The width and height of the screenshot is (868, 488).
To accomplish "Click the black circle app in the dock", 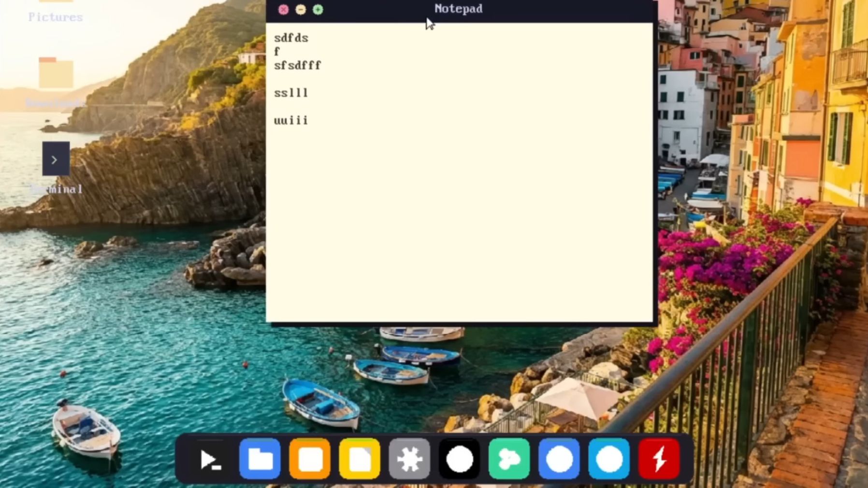I will (x=459, y=459).
